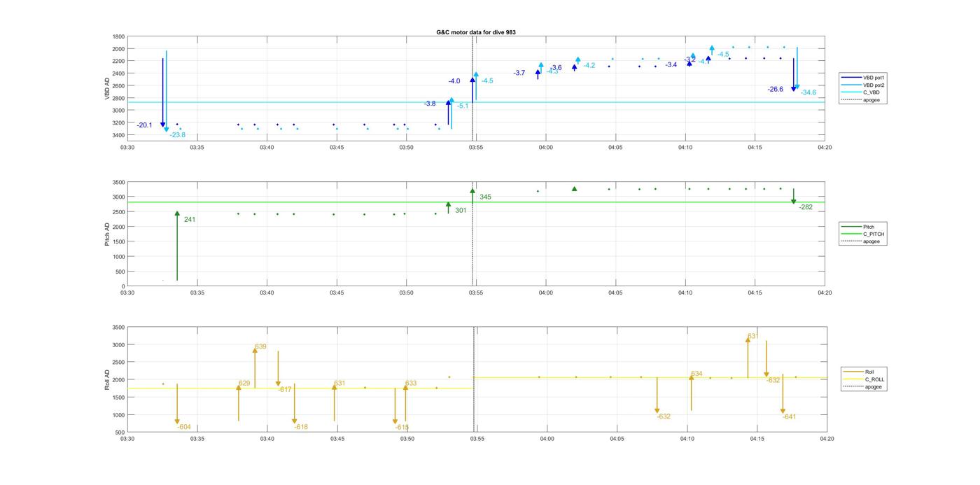Click the '345' pitch data label
This screenshot has height=485, width=980.
(x=485, y=197)
